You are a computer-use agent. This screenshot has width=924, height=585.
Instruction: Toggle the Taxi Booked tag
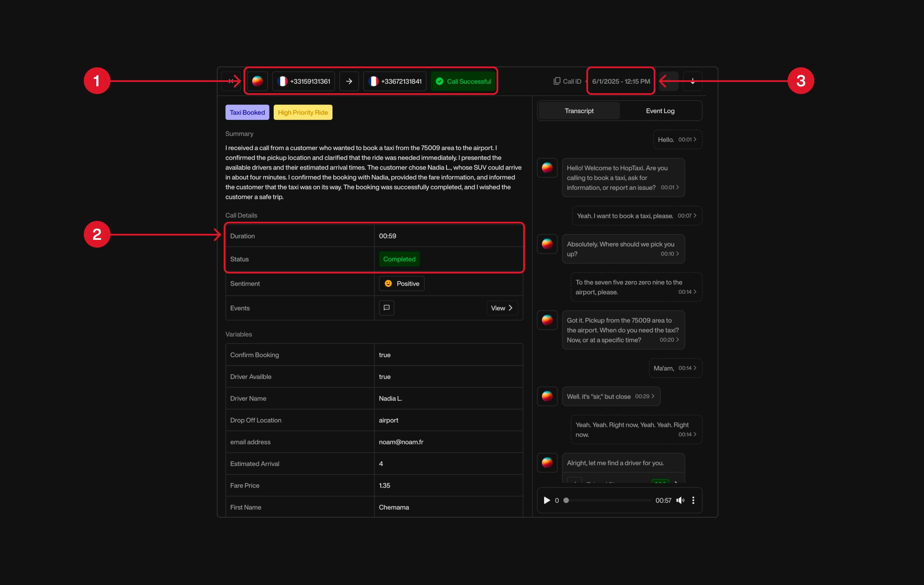[247, 112]
